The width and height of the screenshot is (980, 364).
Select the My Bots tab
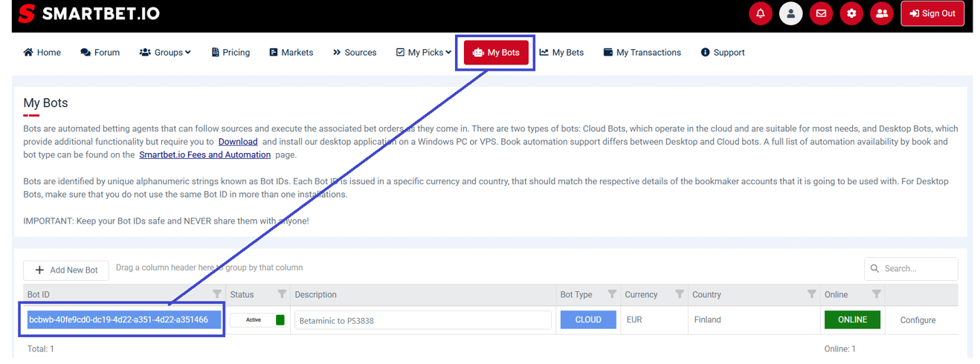point(496,53)
